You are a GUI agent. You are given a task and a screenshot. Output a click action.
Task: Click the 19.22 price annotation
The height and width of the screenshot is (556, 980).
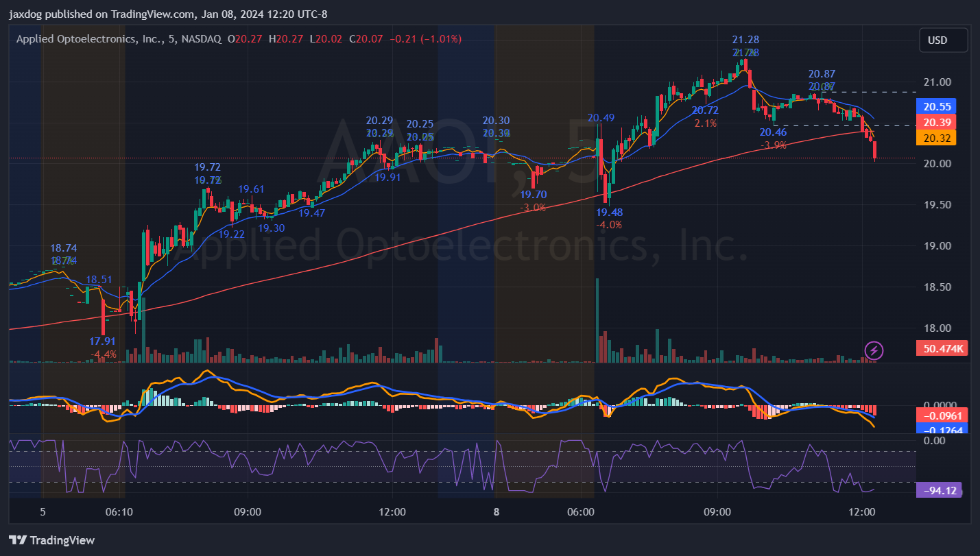coord(231,234)
